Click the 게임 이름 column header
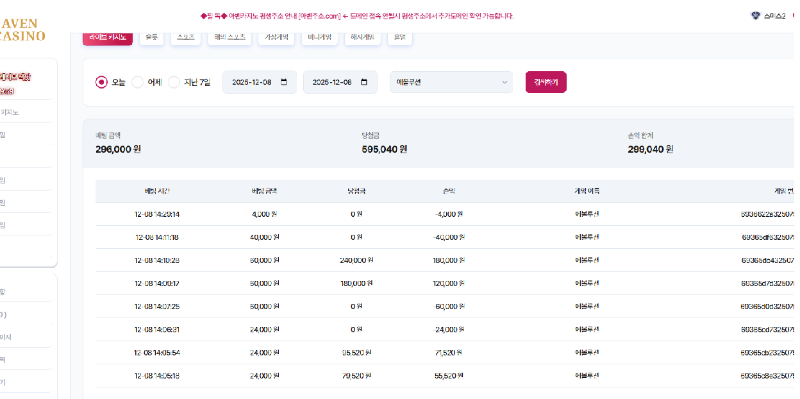 [587, 191]
